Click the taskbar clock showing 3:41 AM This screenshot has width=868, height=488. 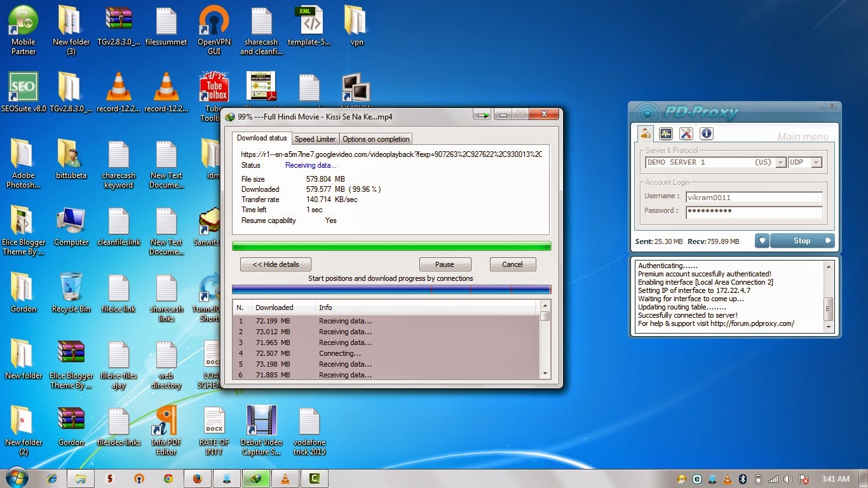(x=836, y=478)
